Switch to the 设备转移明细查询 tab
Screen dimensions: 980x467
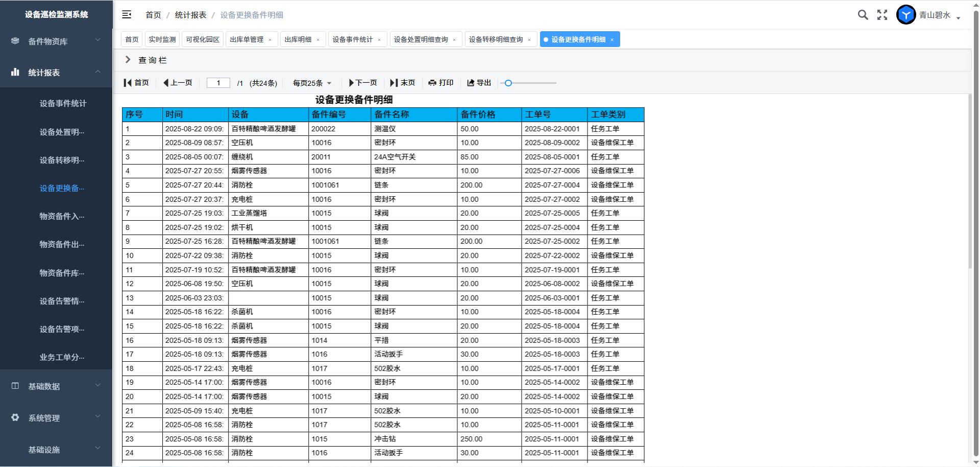click(496, 39)
